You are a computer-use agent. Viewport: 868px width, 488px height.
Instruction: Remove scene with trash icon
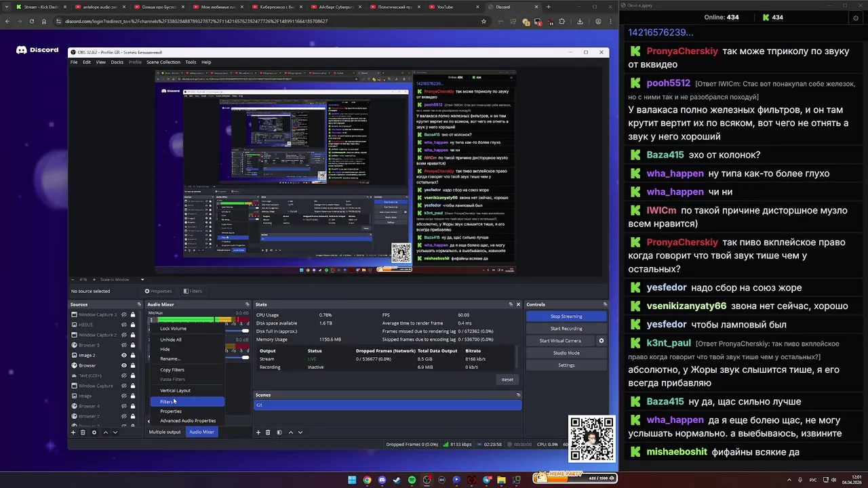268,432
